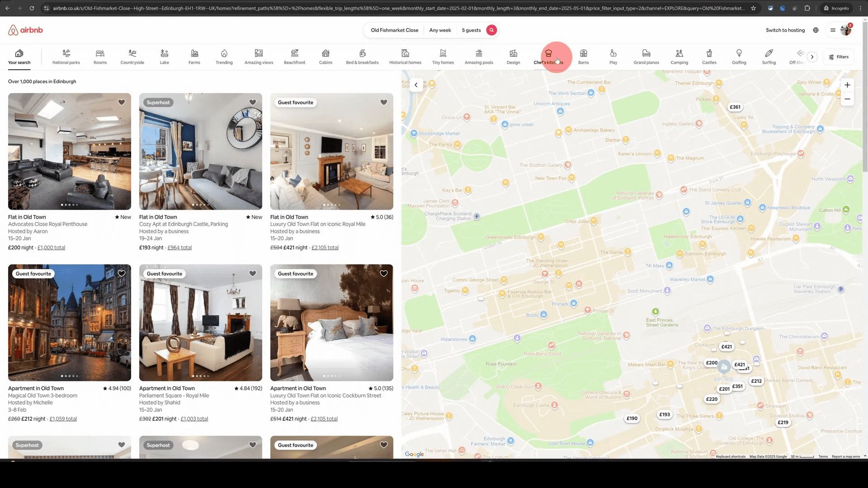Choose Amazing pools category

[479, 57]
